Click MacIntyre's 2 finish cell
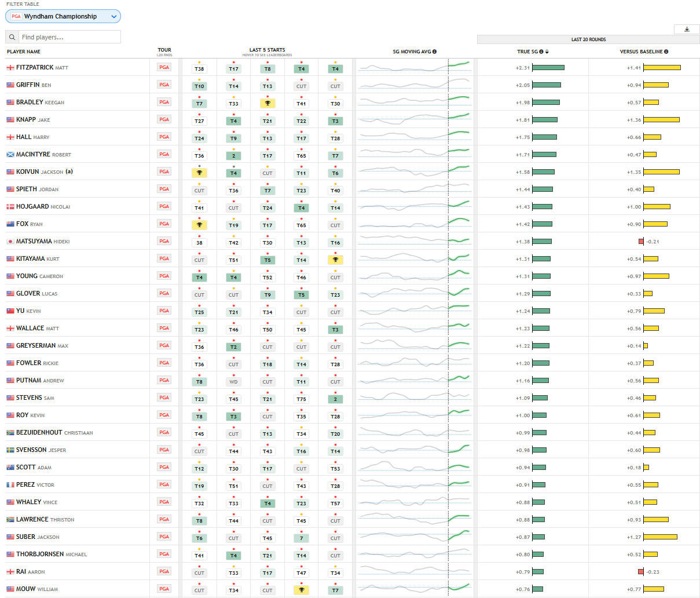This screenshot has height=598, width=700. [233, 155]
